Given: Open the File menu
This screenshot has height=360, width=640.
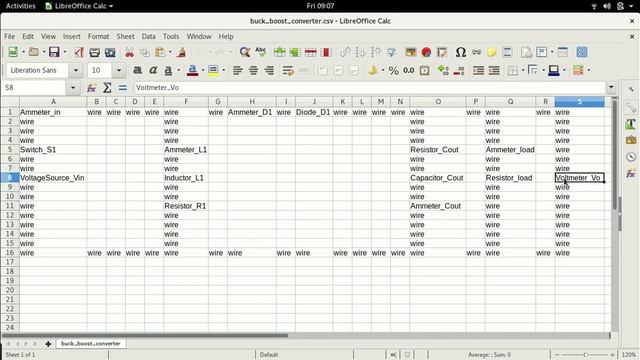Looking at the screenshot, I should coord(9,36).
